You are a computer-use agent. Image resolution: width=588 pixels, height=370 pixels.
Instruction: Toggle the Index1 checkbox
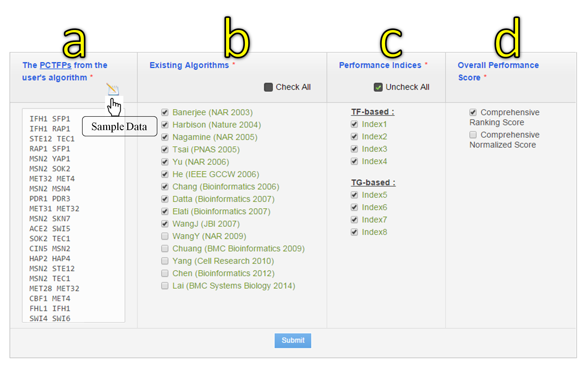pyautogui.click(x=354, y=124)
